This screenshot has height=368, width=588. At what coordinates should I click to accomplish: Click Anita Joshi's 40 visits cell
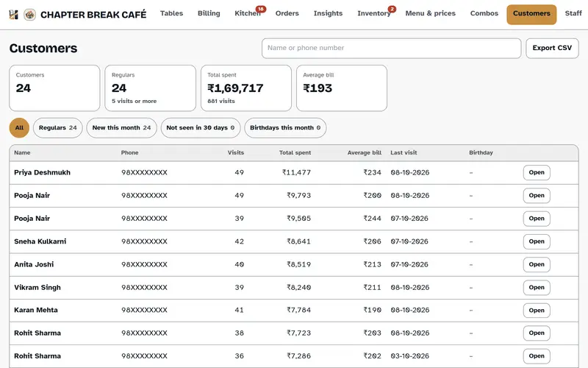[x=240, y=264]
